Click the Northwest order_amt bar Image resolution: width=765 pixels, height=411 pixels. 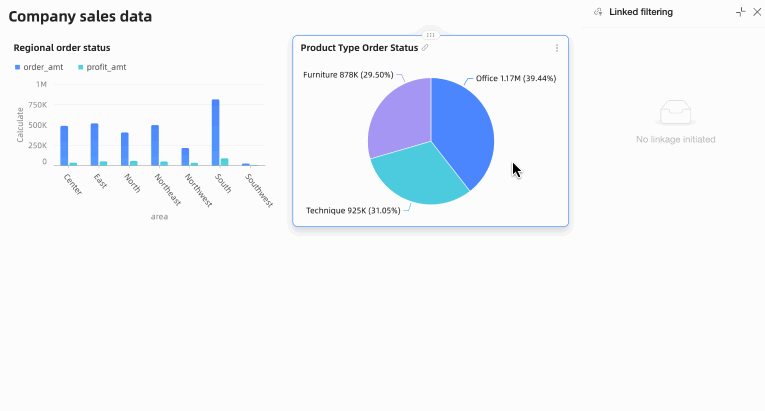point(185,157)
